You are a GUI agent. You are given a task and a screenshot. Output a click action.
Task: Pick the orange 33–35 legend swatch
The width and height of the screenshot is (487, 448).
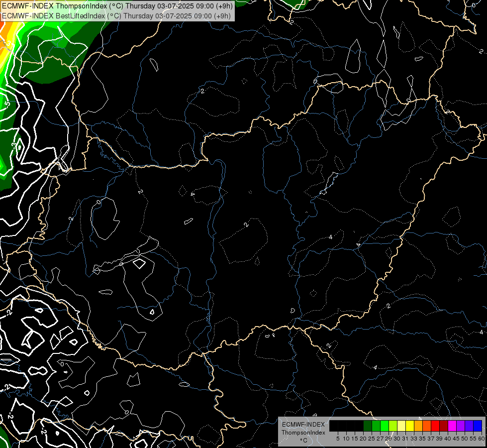pos(418,426)
